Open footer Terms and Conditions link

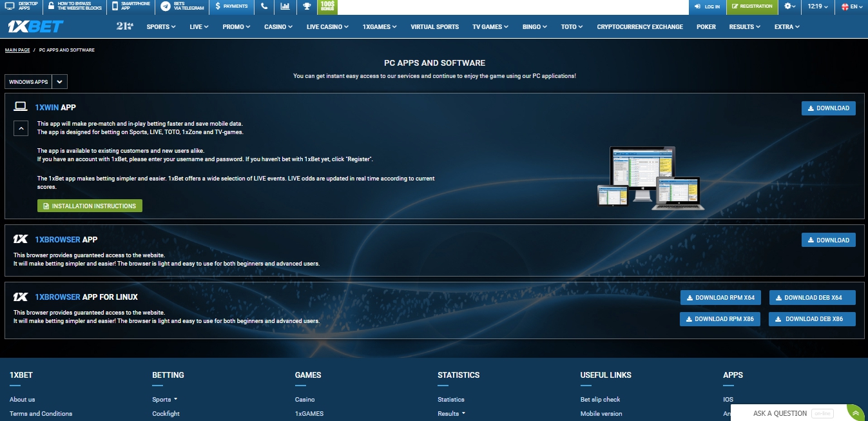(41, 413)
